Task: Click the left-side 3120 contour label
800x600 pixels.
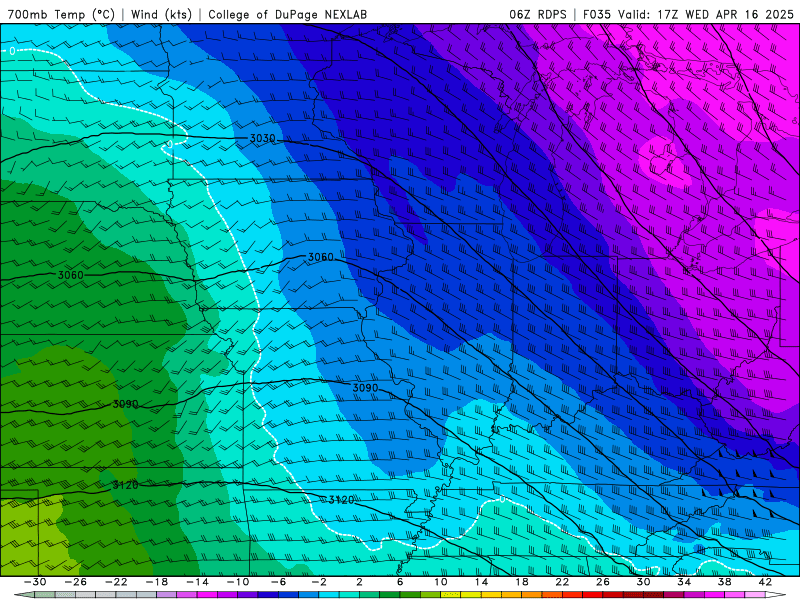Action: [125, 485]
